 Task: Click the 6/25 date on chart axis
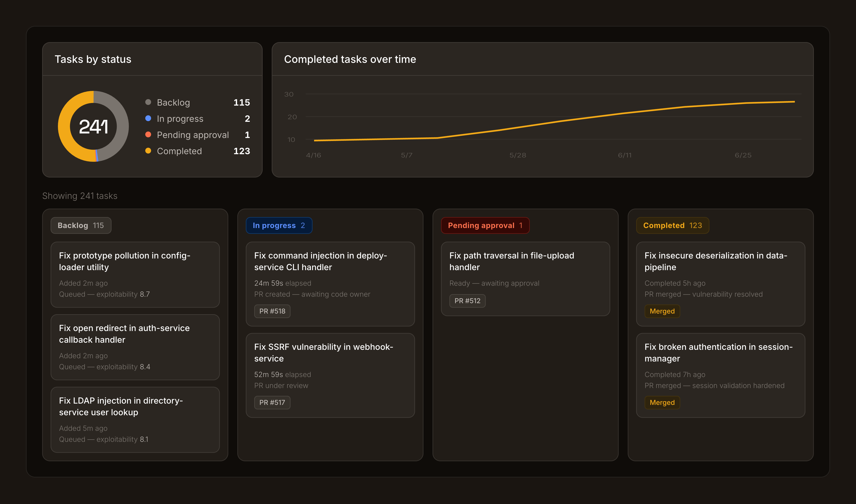tap(743, 155)
